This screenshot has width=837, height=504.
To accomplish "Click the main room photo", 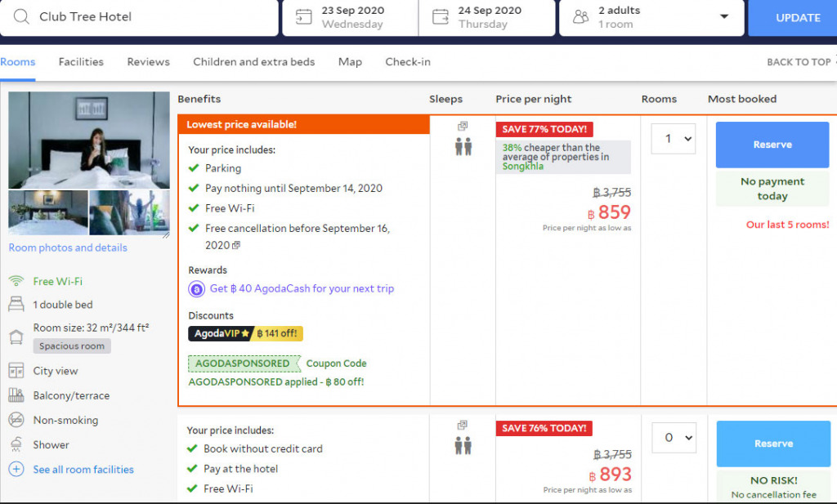I will point(89,140).
